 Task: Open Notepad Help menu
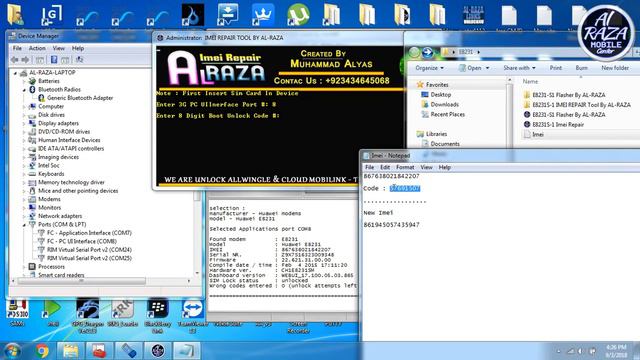pyautogui.click(x=444, y=167)
